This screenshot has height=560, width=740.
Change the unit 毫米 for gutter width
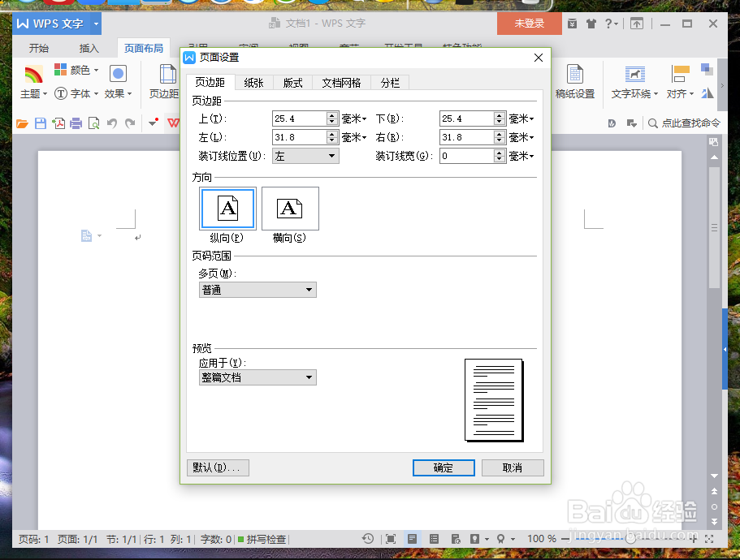[521, 156]
